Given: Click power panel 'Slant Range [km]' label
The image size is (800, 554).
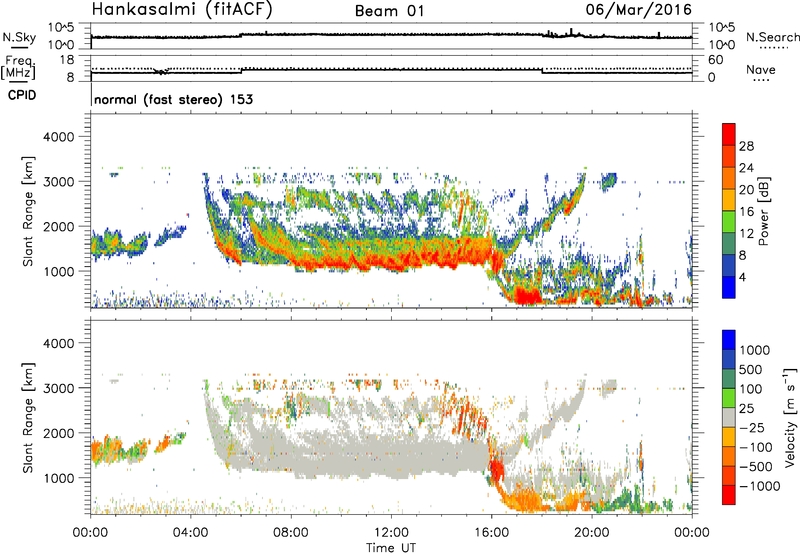Looking at the screenshot, I should click(x=28, y=211).
